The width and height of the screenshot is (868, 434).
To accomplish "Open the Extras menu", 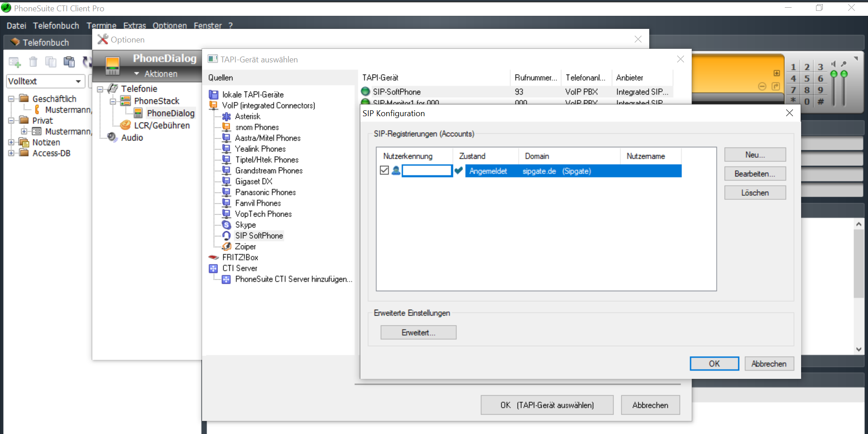I will tap(134, 26).
